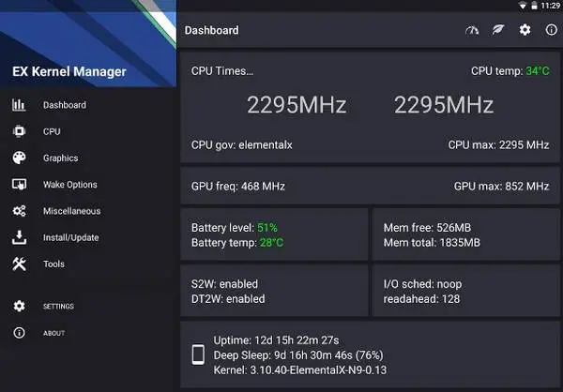The image size is (563, 392).
Task: Select the CPU chip icon in sidebar
Action: pos(19,131)
